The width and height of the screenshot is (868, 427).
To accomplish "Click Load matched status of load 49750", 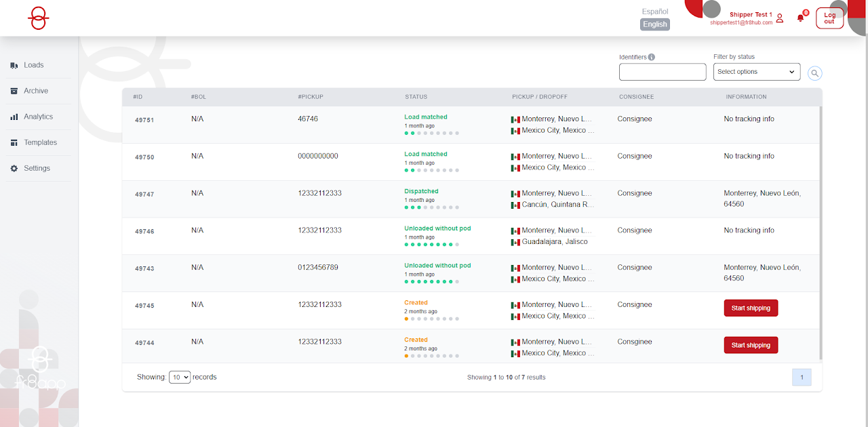I will tap(426, 155).
